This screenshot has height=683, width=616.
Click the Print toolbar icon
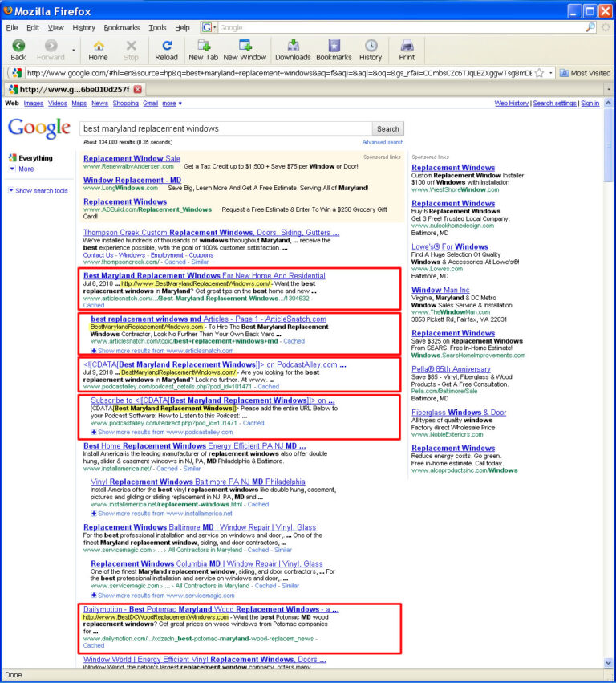[x=407, y=45]
